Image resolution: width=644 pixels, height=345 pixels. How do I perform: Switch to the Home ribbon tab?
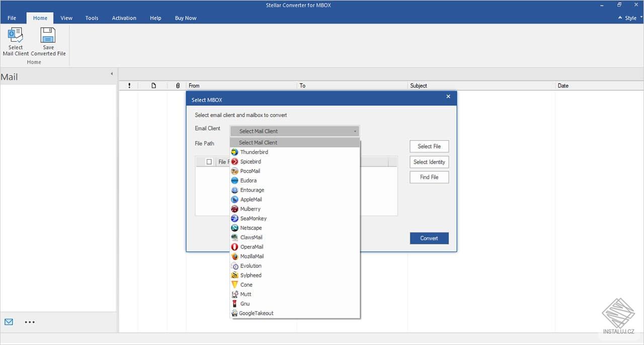[x=40, y=18]
